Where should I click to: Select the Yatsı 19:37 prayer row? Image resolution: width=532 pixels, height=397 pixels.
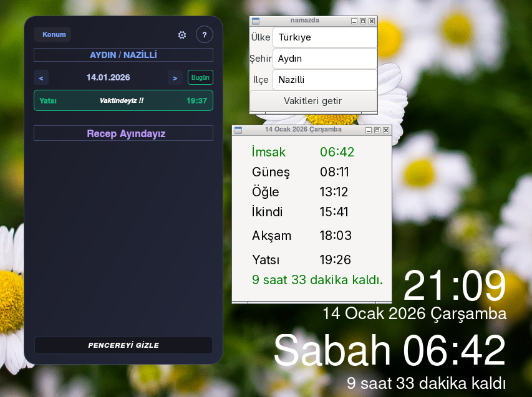(123, 100)
